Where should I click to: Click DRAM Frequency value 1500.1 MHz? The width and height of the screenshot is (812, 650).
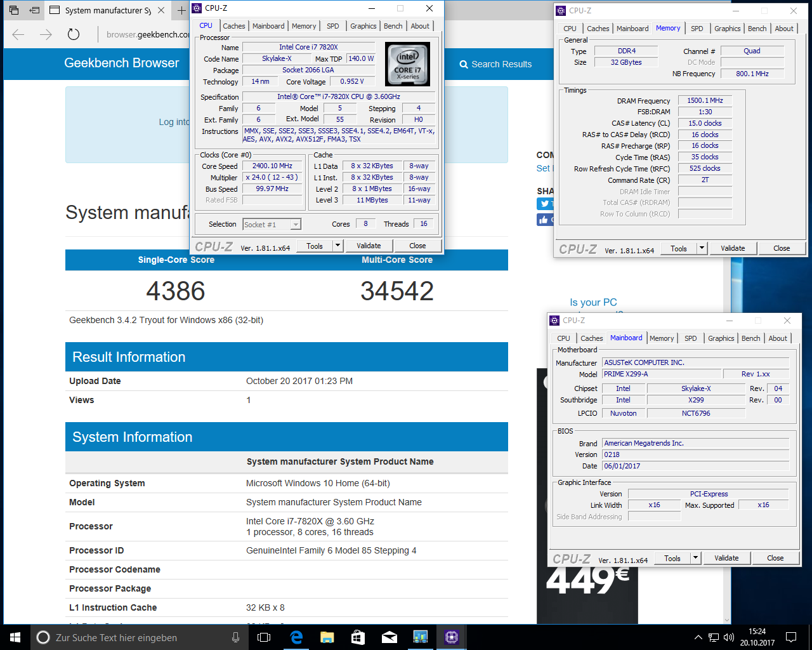(705, 100)
